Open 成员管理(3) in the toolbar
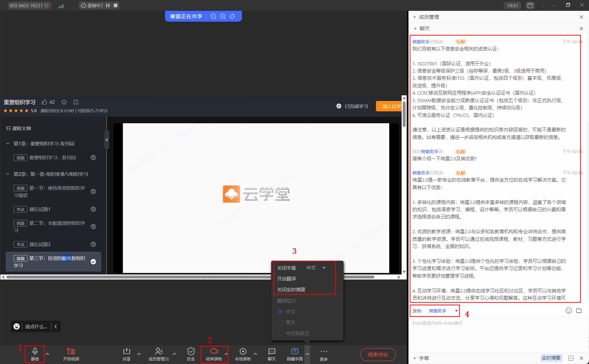This screenshot has width=589, height=364. [x=159, y=354]
